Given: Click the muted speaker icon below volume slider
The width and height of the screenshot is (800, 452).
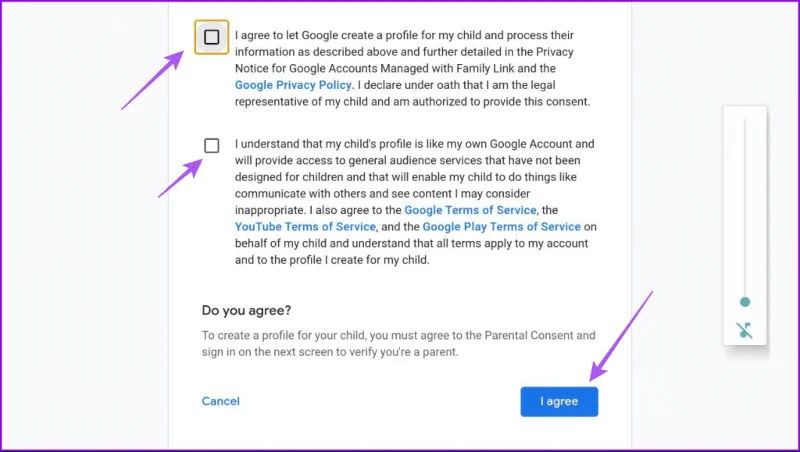Looking at the screenshot, I should (x=745, y=331).
